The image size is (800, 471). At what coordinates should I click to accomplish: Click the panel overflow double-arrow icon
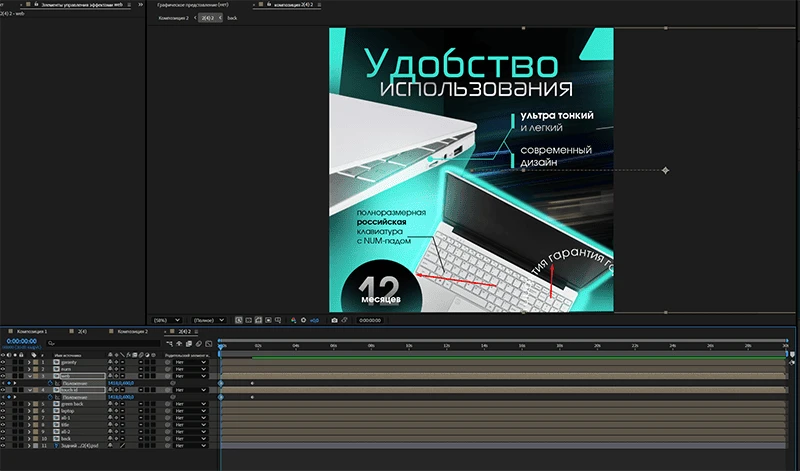pyautogui.click(x=141, y=5)
